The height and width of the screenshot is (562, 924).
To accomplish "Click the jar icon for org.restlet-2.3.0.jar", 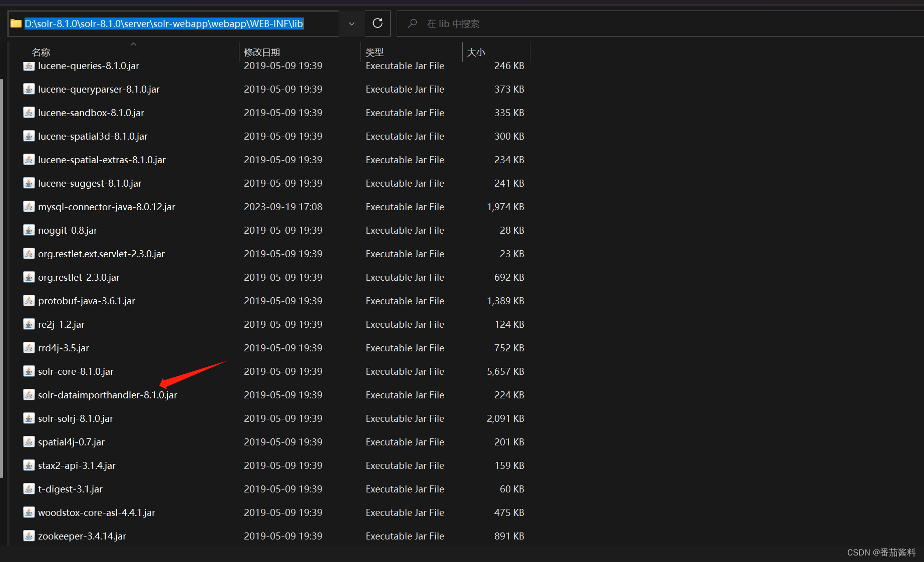I will (29, 277).
